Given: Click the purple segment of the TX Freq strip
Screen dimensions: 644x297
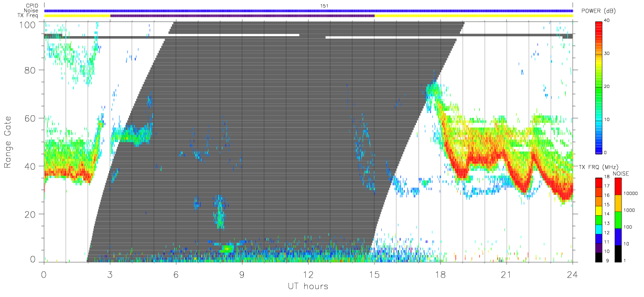Looking at the screenshot, I should point(242,16).
